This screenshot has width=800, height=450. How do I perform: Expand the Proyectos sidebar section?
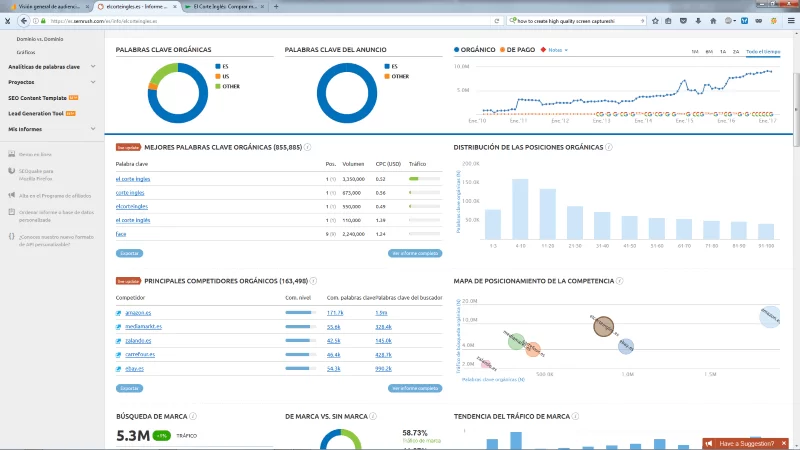click(x=93, y=82)
